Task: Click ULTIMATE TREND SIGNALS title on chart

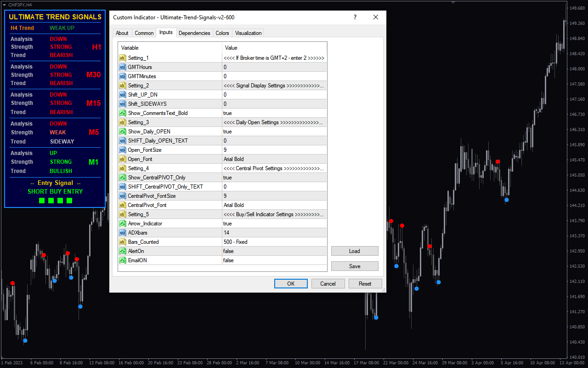Action: [55, 17]
